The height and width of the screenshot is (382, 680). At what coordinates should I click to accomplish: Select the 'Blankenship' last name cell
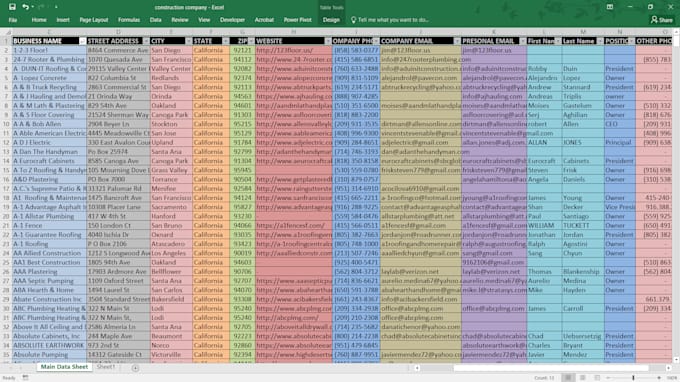583,271
